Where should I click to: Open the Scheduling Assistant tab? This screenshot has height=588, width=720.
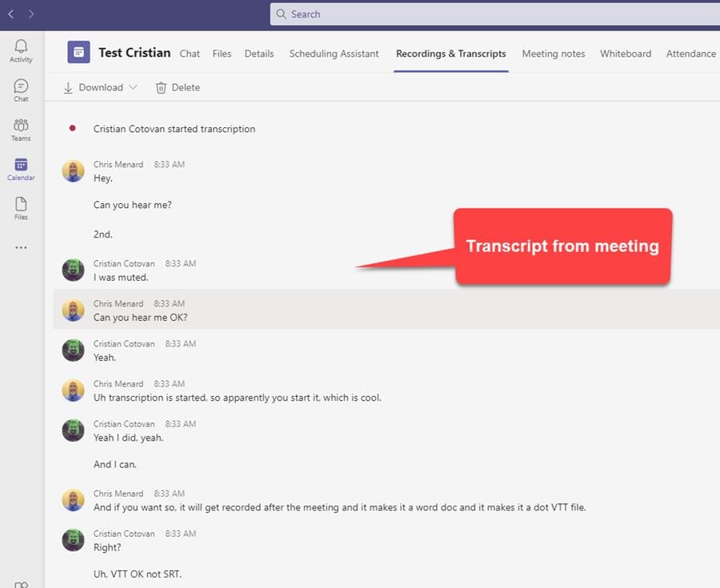[334, 54]
